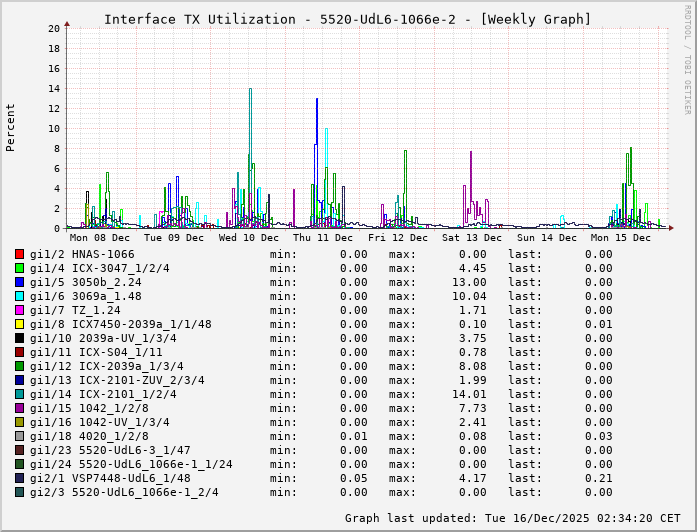The image size is (697, 532).
Task: Click the navy swatch for gi1/13 ICX-2101-ZUV
Action: (x=20, y=380)
